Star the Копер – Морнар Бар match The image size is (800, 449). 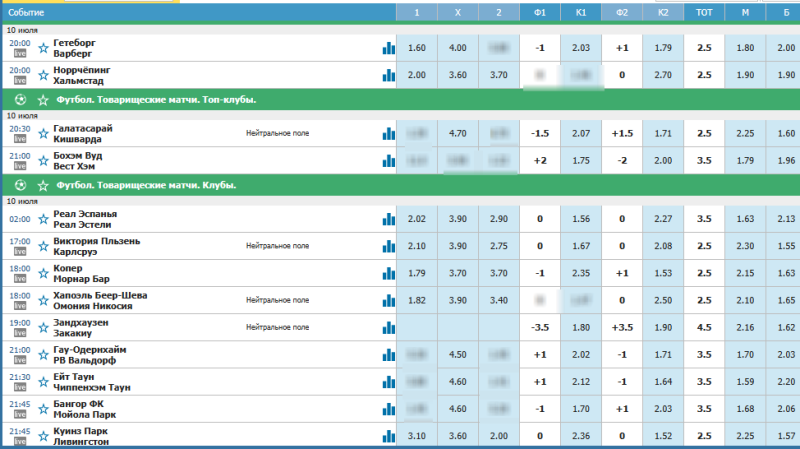click(43, 274)
